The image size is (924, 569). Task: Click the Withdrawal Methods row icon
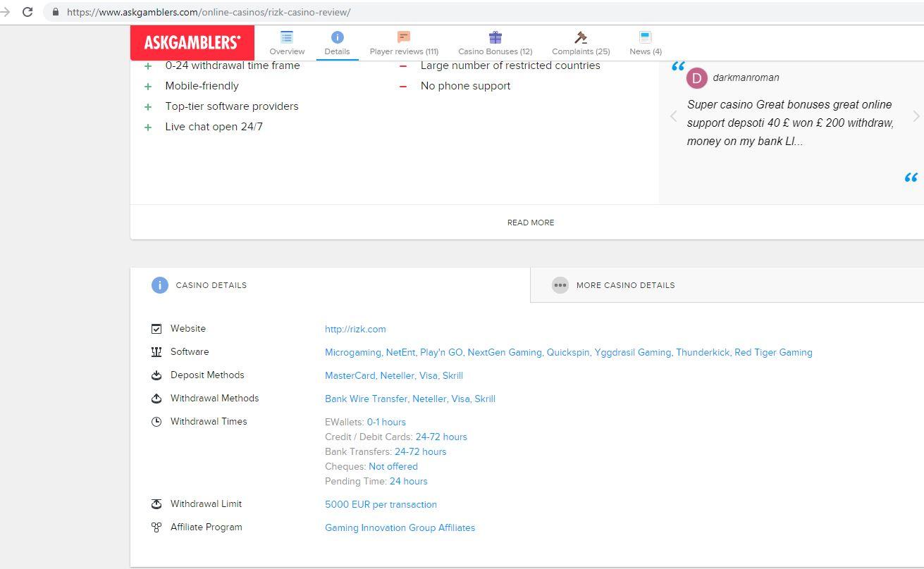[156, 399]
